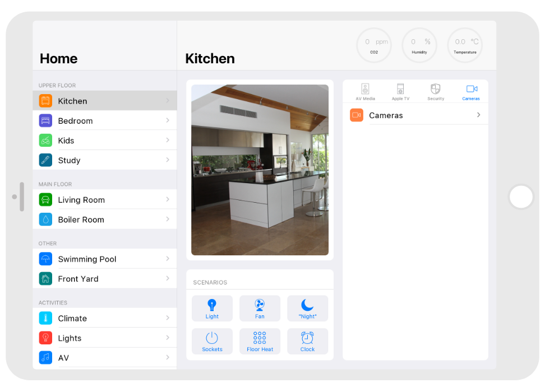545x392 pixels.
Task: Tap the kitchen photo thumbnail
Action: 260,170
